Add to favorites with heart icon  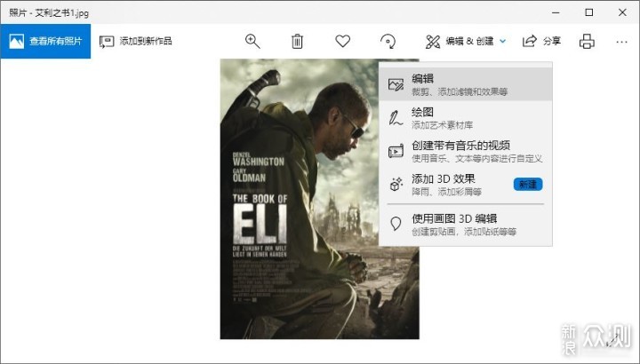(x=342, y=41)
